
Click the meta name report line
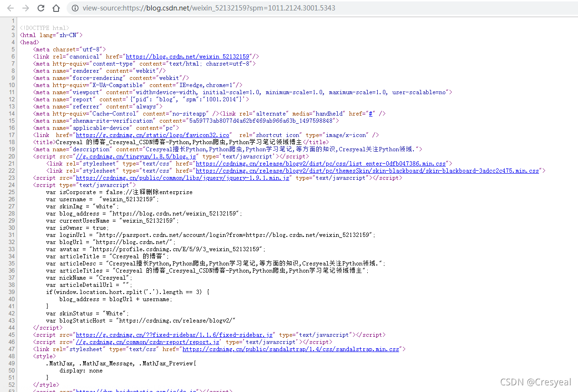141,99
